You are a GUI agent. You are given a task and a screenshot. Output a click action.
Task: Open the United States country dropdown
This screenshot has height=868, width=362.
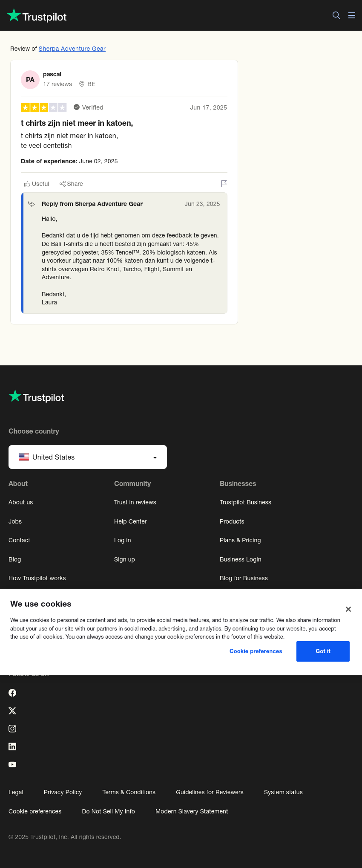pyautogui.click(x=88, y=457)
